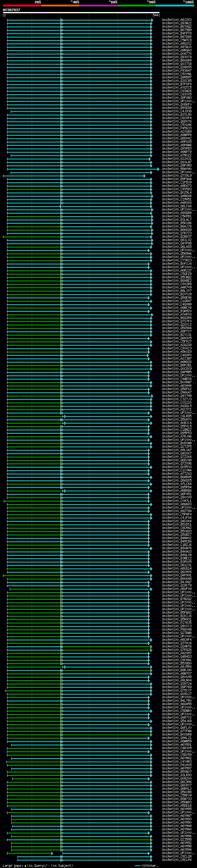This screenshot has width=197, height=868.
Task: Select hit UniRef100_A2XGB9
Action: (176, 131)
